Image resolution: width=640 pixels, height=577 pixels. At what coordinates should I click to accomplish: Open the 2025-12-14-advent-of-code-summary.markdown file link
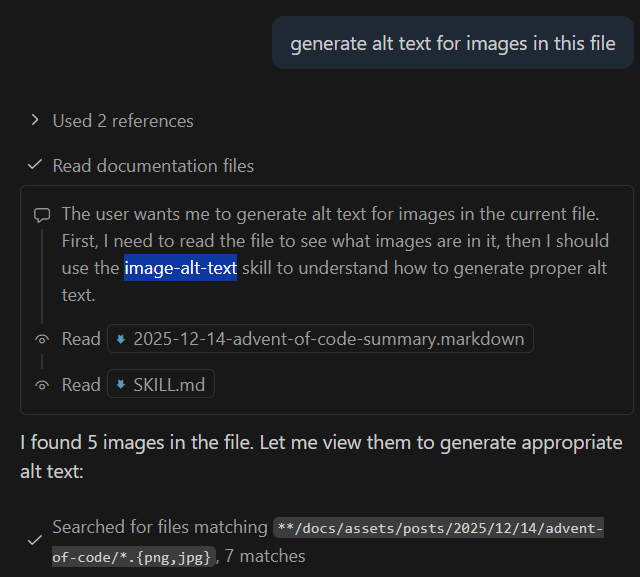point(328,339)
